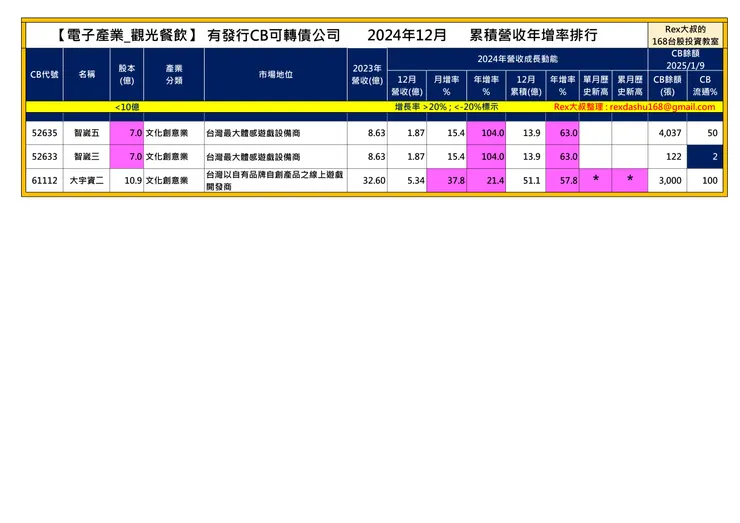Click the 大宇資二 market position description
740x523 pixels.
[275, 180]
